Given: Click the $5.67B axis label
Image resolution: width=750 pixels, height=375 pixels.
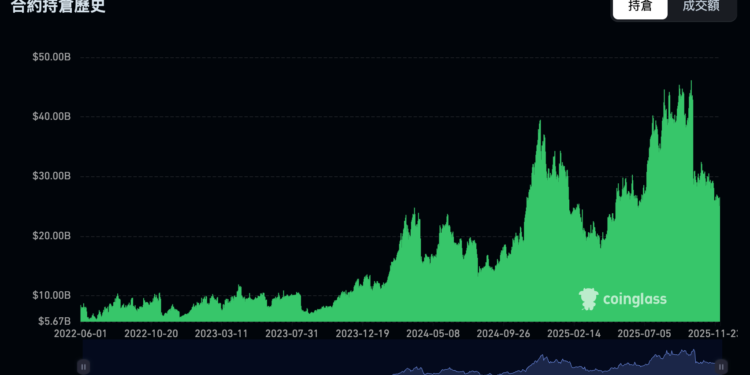Looking at the screenshot, I should [55, 321].
